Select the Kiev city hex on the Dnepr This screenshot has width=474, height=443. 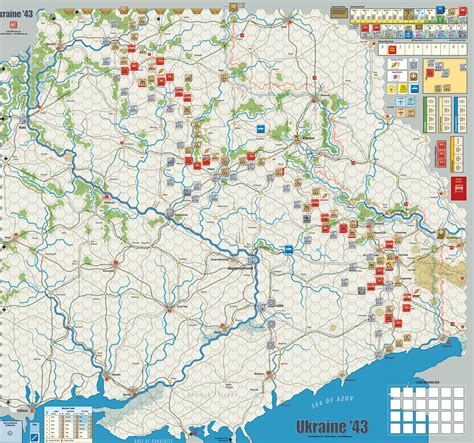[23, 118]
